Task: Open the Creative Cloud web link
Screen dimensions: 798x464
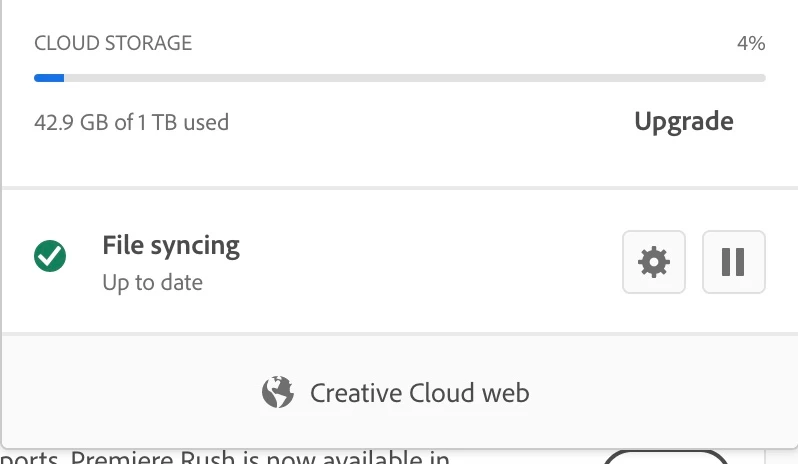Action: [x=419, y=392]
